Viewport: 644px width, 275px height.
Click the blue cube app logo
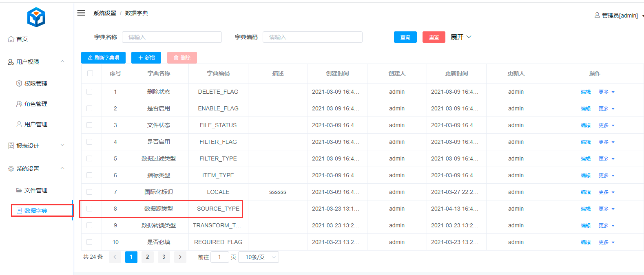(x=36, y=17)
